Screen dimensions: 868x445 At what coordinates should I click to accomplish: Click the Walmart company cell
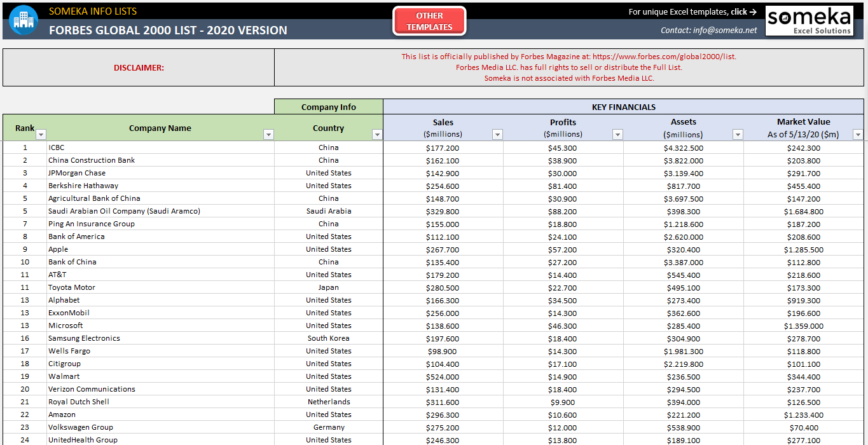[161, 376]
